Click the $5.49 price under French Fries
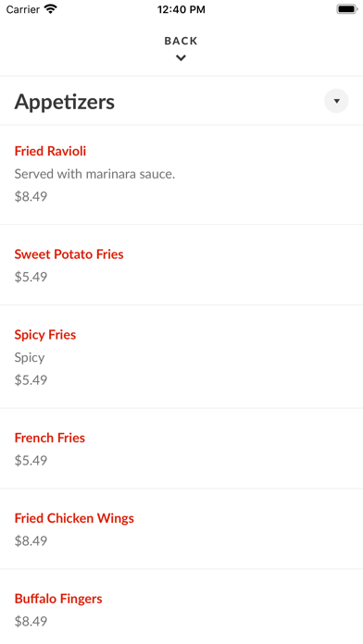This screenshot has width=363, height=644. click(x=31, y=461)
